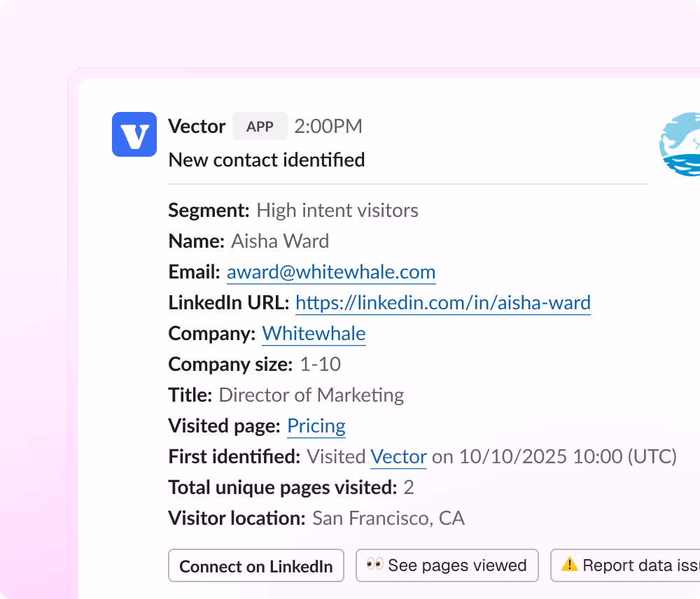The height and width of the screenshot is (599, 700).
Task: Click the Connect on LinkedIn button
Action: point(255,565)
